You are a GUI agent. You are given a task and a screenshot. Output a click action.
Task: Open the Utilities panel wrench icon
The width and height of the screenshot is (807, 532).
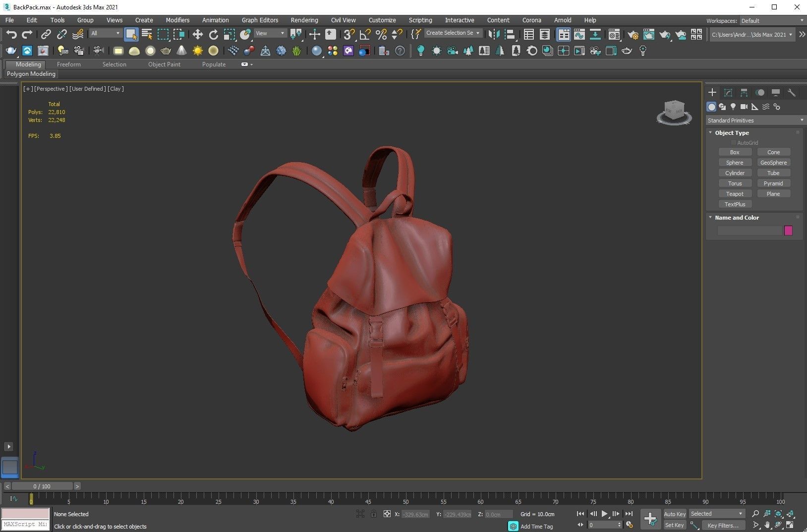click(792, 93)
